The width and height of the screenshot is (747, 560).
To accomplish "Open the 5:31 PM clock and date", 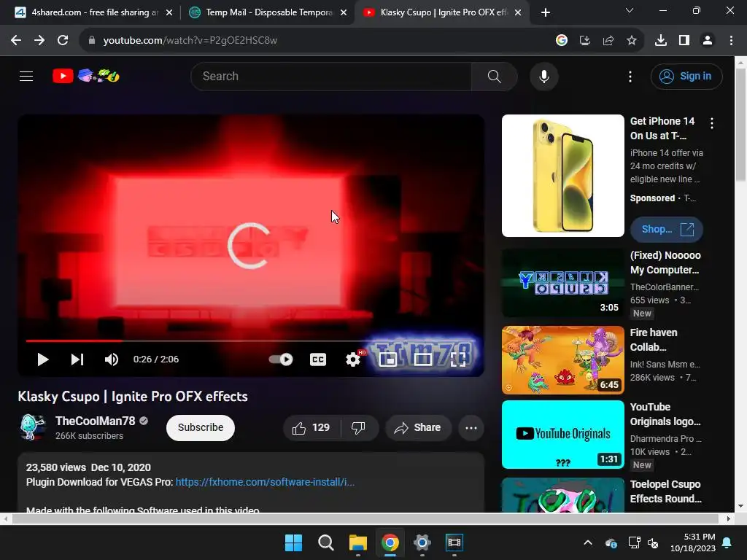I will point(693,542).
